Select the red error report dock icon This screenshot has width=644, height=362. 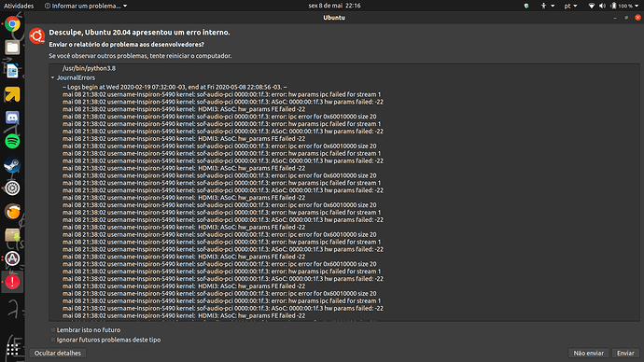(x=12, y=282)
